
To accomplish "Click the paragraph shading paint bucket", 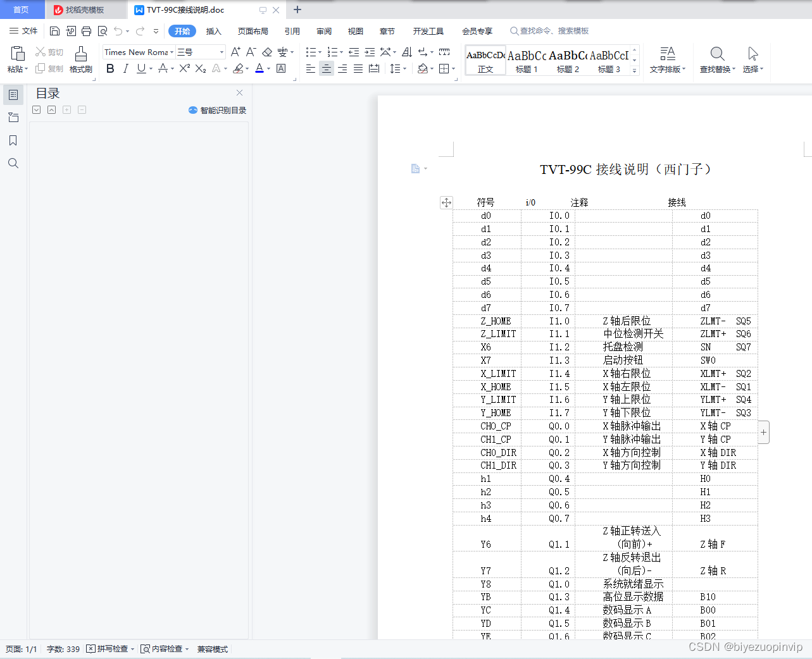I will click(x=423, y=68).
